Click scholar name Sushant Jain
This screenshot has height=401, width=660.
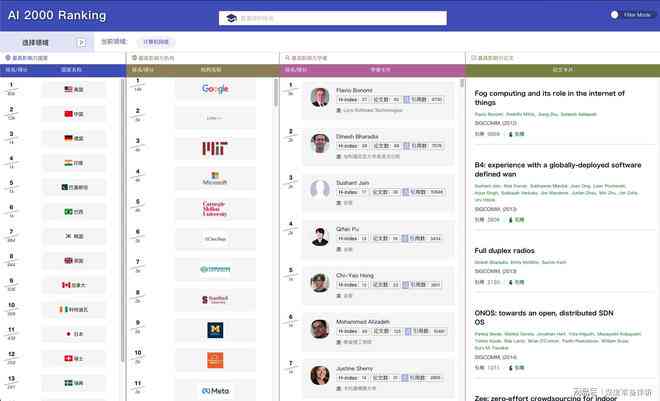352,183
